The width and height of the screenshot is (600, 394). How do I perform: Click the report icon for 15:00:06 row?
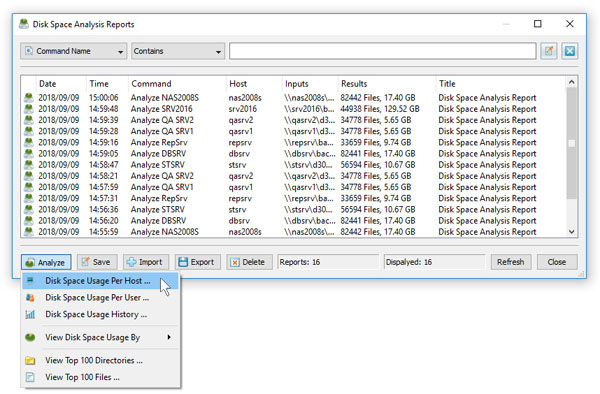point(29,98)
